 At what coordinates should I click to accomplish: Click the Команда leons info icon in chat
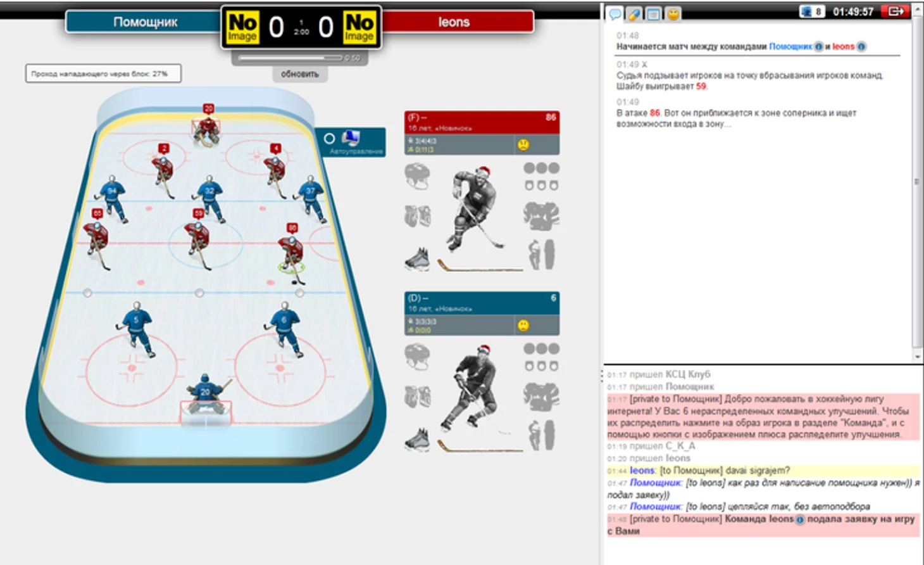(x=800, y=519)
